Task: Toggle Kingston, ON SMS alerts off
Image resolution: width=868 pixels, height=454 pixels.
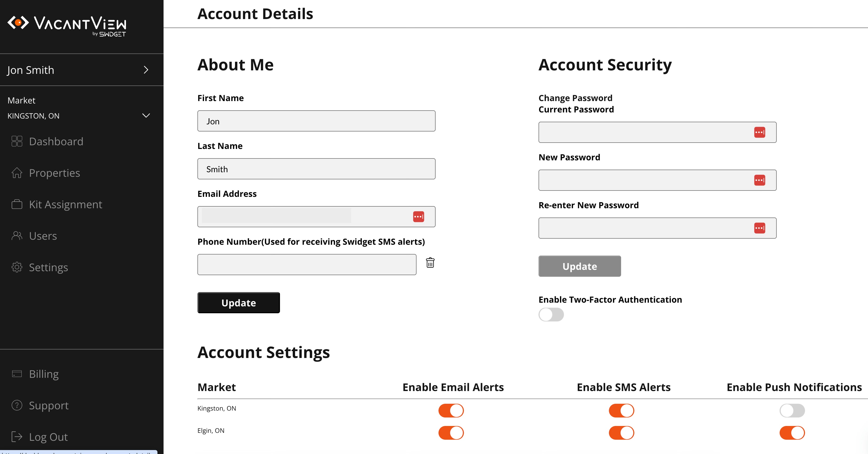Action: point(621,411)
